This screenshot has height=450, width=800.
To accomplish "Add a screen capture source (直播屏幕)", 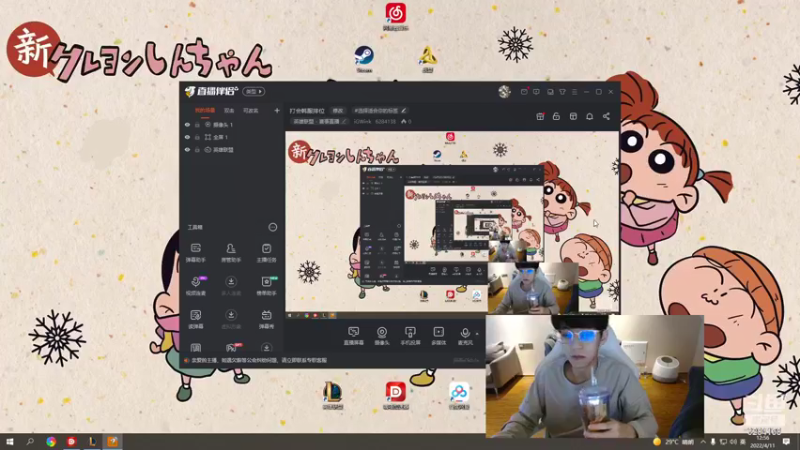I will 354,336.
